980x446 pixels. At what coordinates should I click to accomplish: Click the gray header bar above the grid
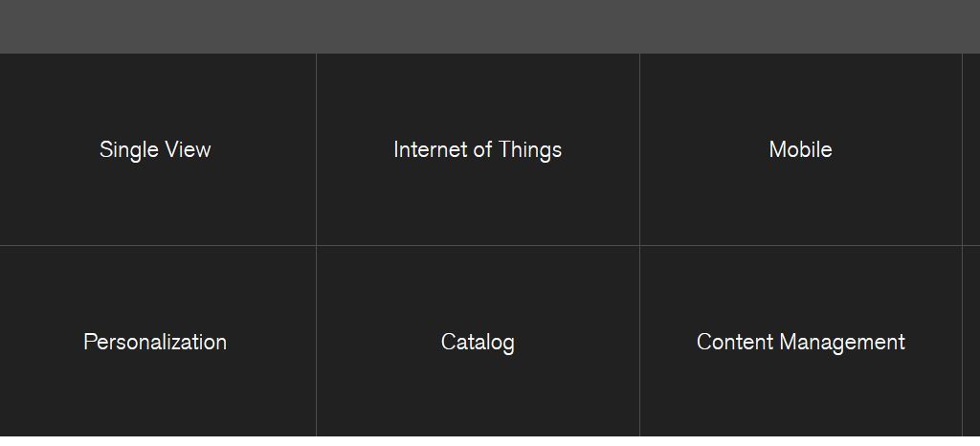click(x=490, y=26)
